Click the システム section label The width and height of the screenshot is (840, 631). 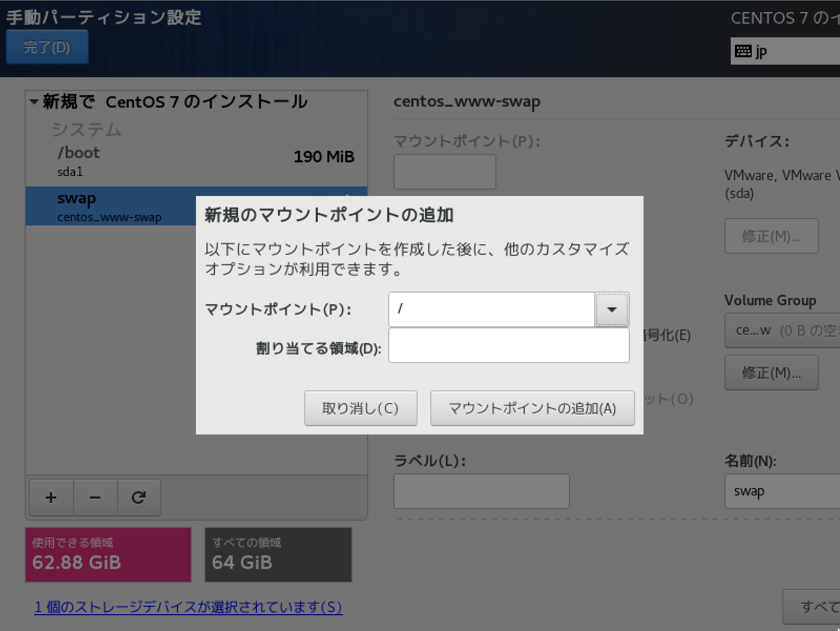87,129
